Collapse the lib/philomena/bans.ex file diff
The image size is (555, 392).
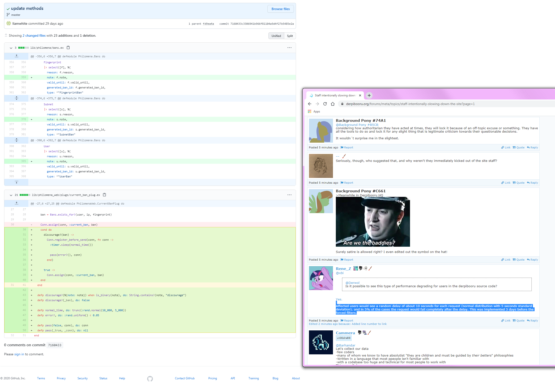pyautogui.click(x=11, y=48)
